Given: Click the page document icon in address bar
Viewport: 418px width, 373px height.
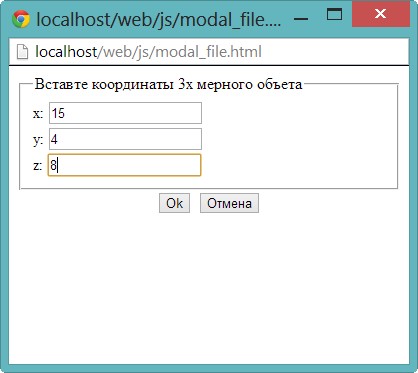Looking at the screenshot, I should [22, 52].
